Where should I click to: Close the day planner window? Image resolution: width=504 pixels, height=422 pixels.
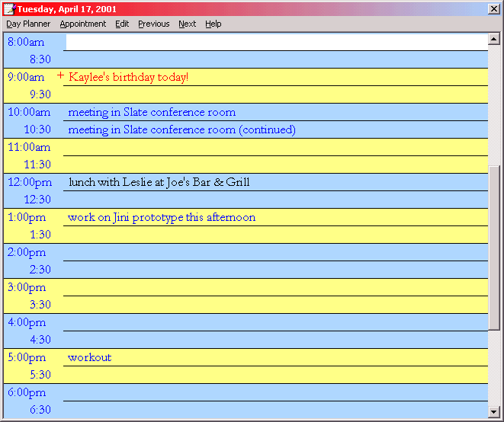coord(493,8)
